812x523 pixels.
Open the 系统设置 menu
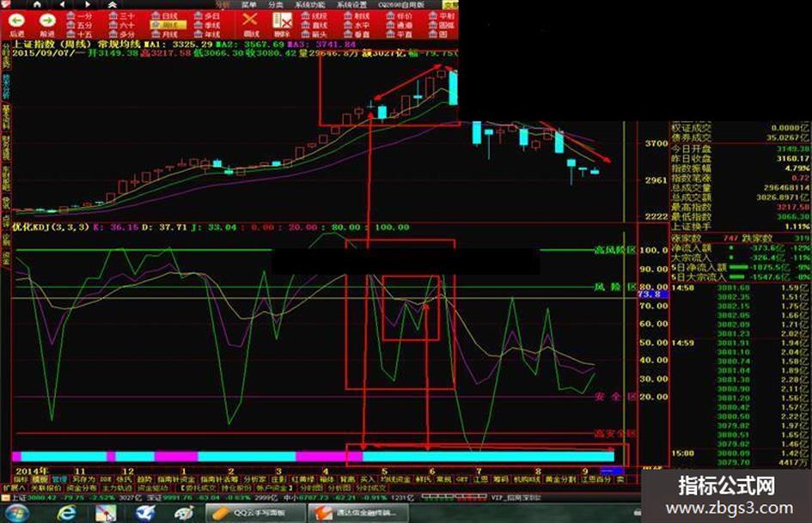point(352,4)
